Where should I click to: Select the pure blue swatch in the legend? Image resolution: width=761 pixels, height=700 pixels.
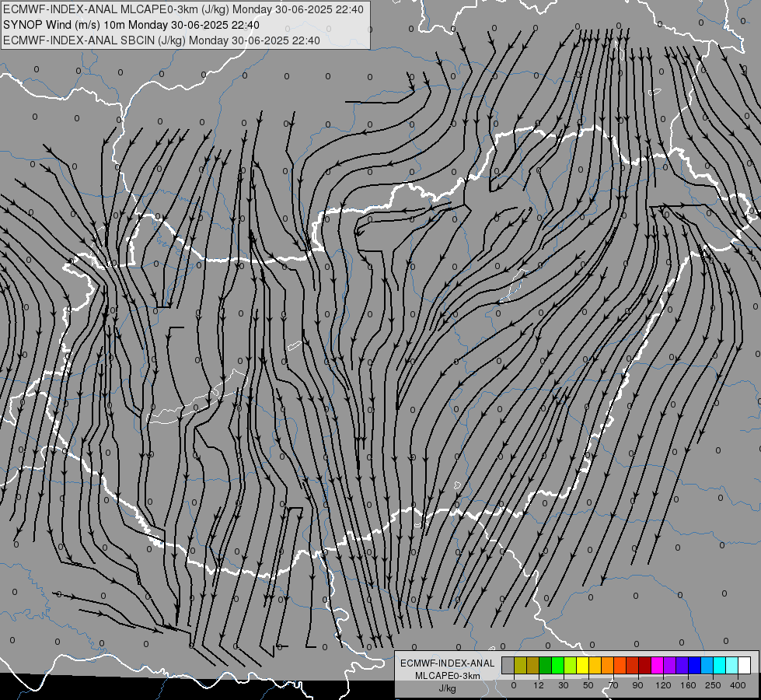click(x=694, y=666)
